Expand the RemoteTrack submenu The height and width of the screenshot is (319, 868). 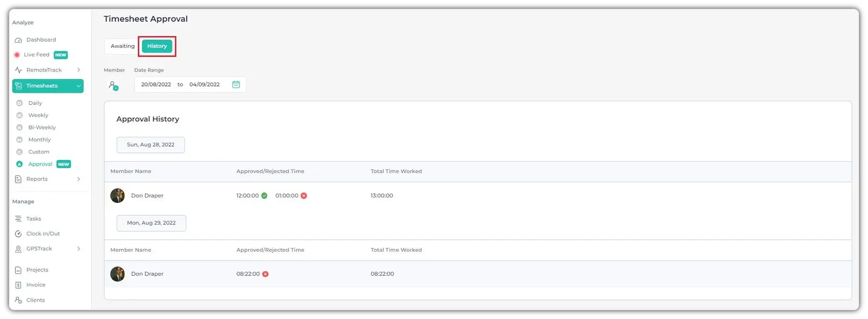(x=79, y=70)
